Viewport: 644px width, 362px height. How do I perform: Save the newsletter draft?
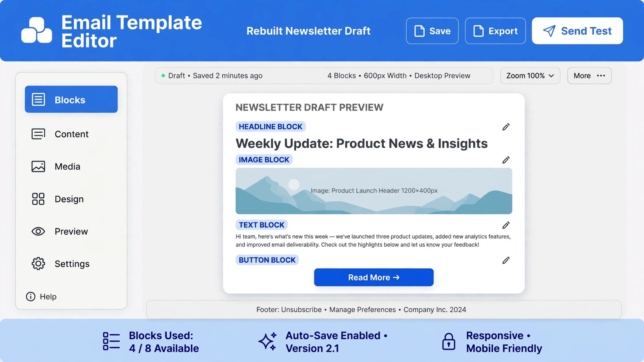pos(432,31)
